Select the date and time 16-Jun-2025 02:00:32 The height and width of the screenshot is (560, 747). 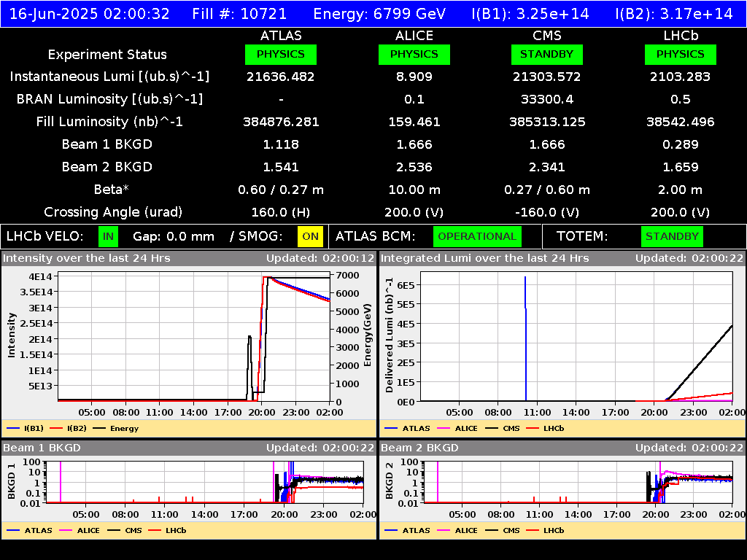(x=90, y=14)
